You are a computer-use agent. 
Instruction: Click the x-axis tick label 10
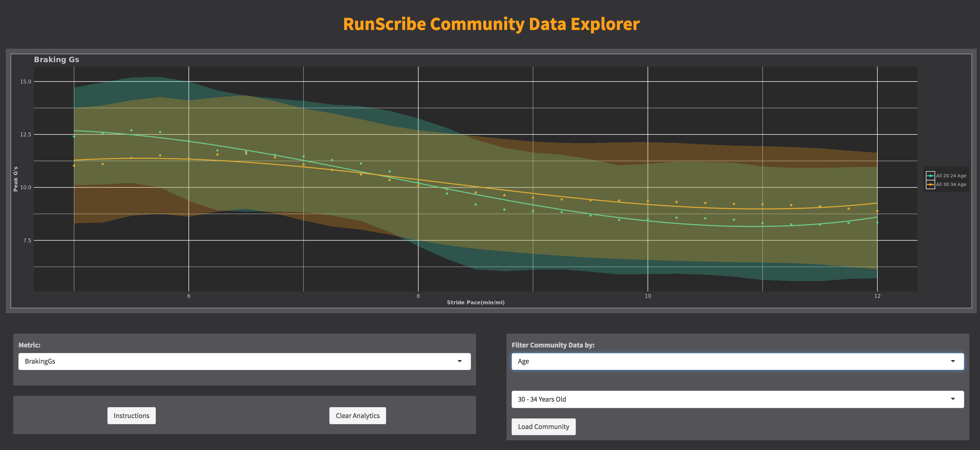(647, 296)
